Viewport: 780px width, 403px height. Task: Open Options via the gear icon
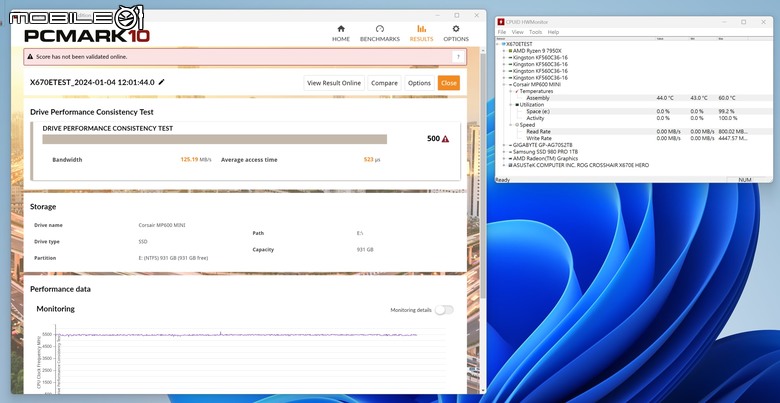[456, 29]
